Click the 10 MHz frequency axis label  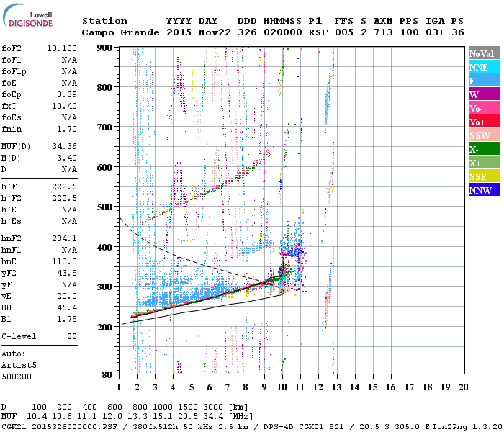tap(282, 387)
